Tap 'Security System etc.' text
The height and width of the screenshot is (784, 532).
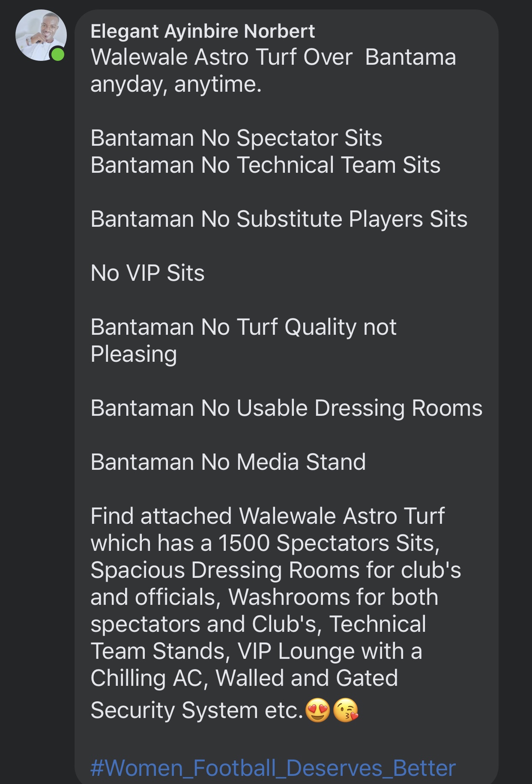click(x=197, y=711)
